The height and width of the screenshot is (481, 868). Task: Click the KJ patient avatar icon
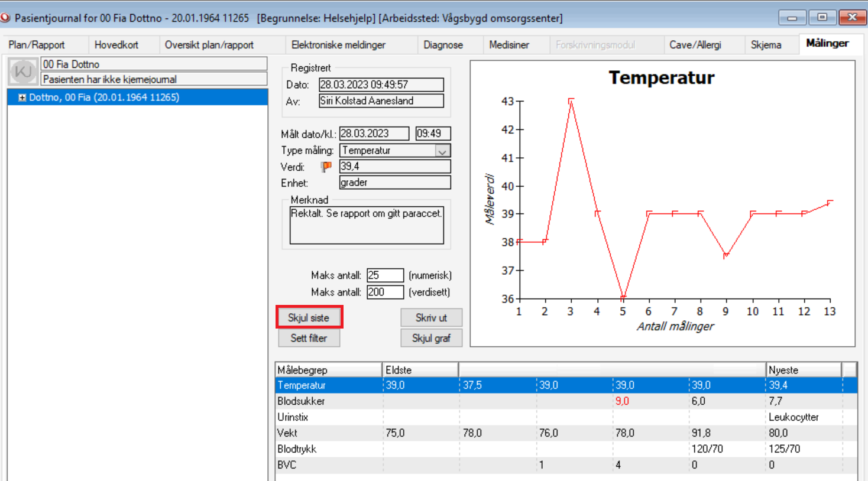[23, 72]
